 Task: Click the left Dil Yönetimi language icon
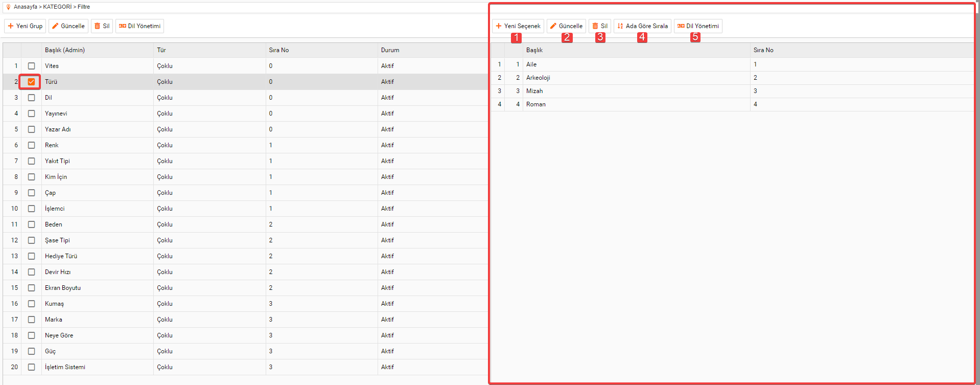123,26
